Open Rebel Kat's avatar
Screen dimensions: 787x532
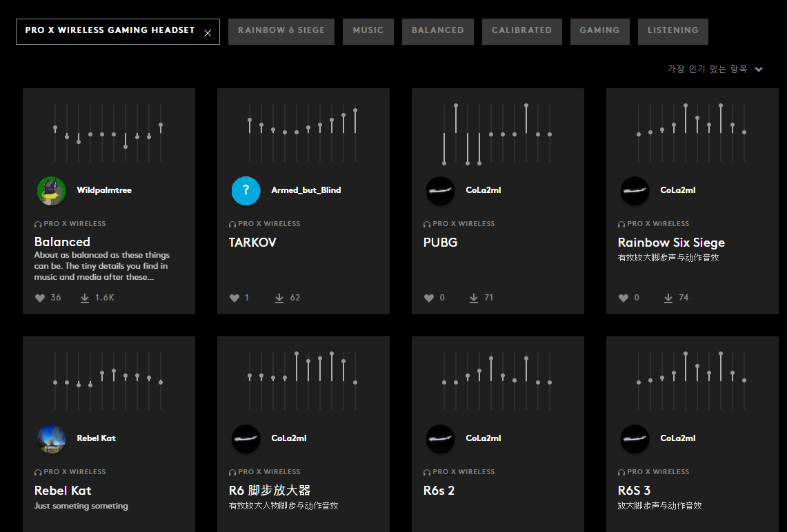coord(51,439)
